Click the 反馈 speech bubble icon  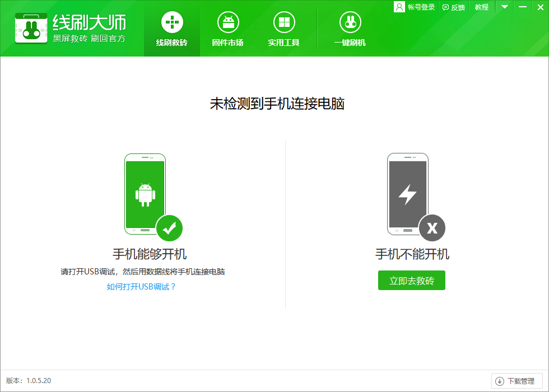click(x=445, y=7)
